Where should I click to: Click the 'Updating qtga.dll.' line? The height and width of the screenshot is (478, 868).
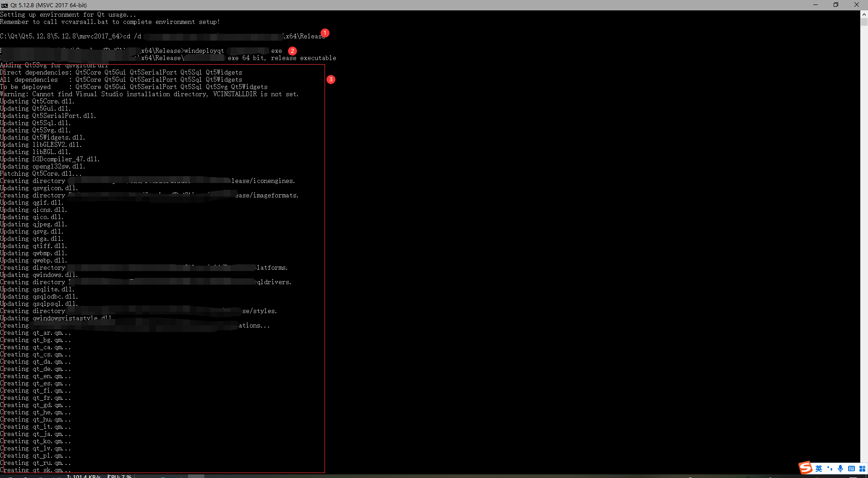pos(32,239)
